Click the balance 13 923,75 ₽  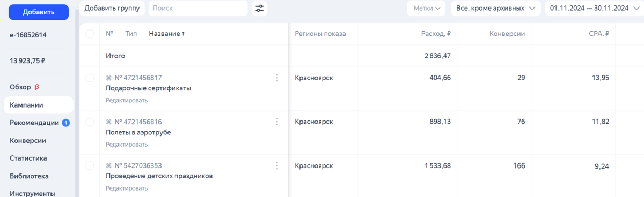tap(27, 60)
